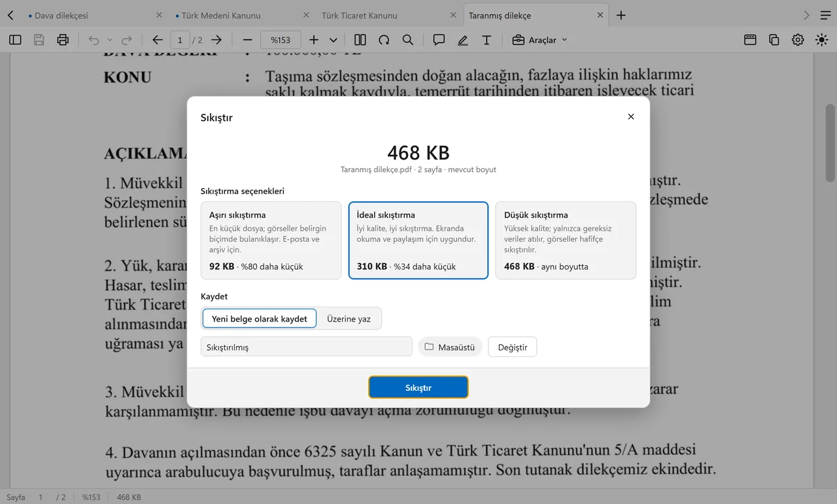Viewport: 837px width, 504px height.
Task: Switch to Türk Medeni Kanunu tab
Action: pos(241,15)
